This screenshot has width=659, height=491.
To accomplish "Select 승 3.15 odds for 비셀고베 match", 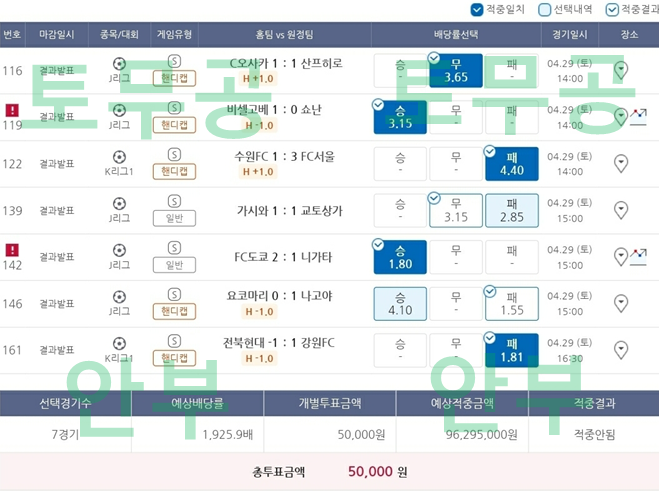I will point(400,117).
